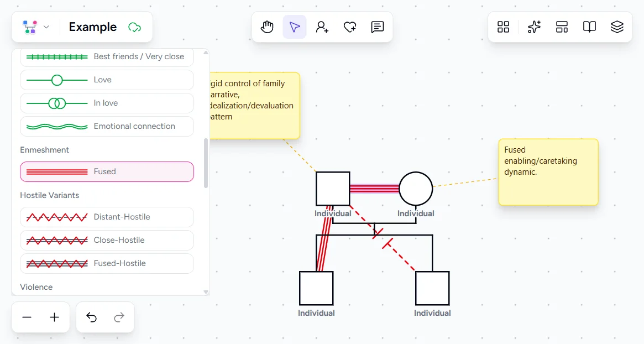The width and height of the screenshot is (644, 344).
Task: Select the top square father node
Action: click(x=333, y=189)
